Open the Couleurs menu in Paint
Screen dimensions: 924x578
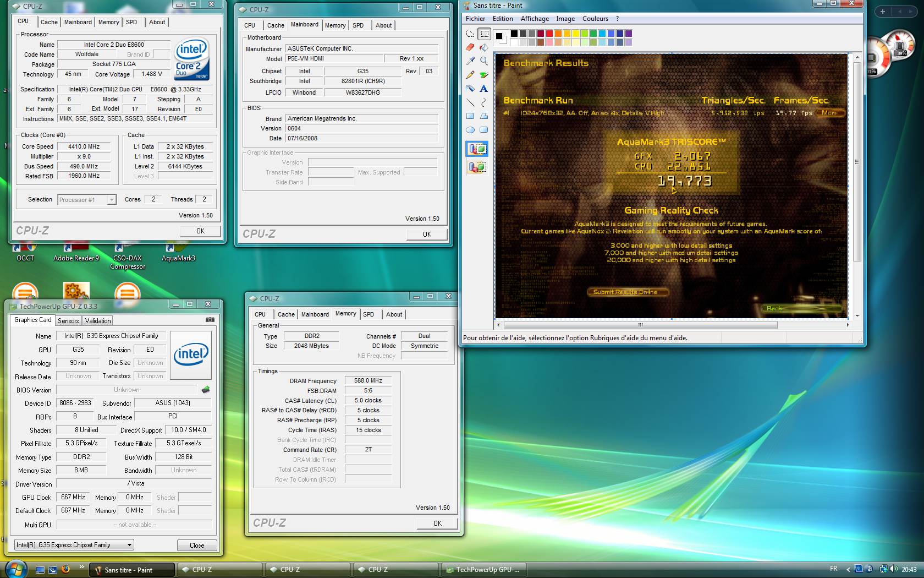tap(595, 18)
